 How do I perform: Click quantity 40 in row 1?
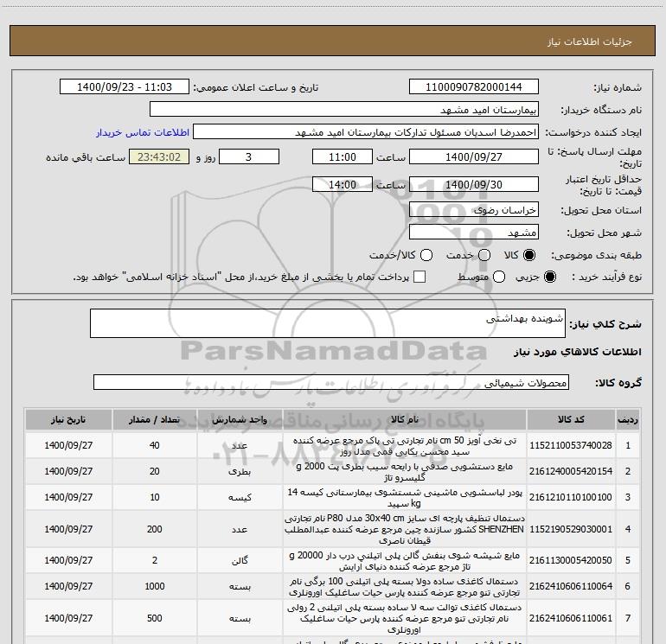[x=155, y=445]
